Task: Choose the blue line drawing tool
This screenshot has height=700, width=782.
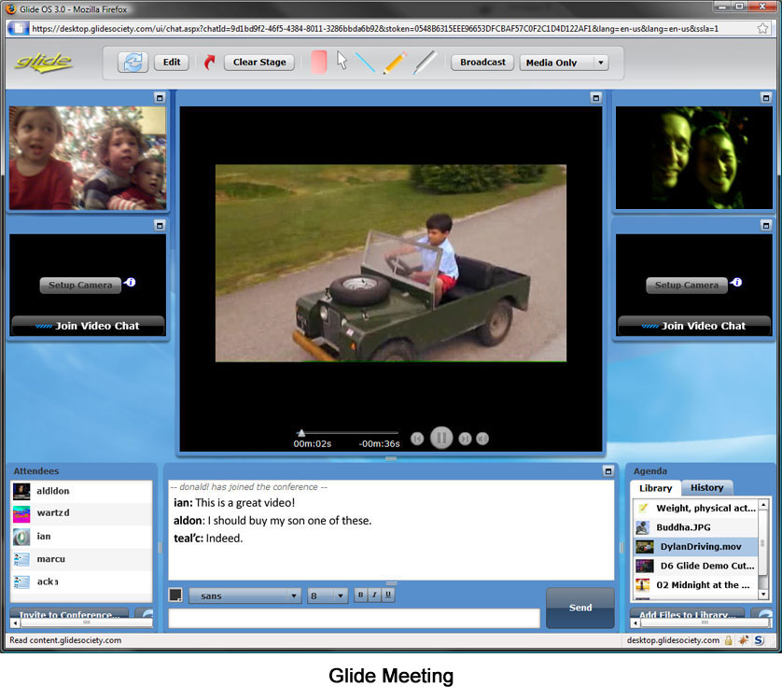Action: click(365, 63)
